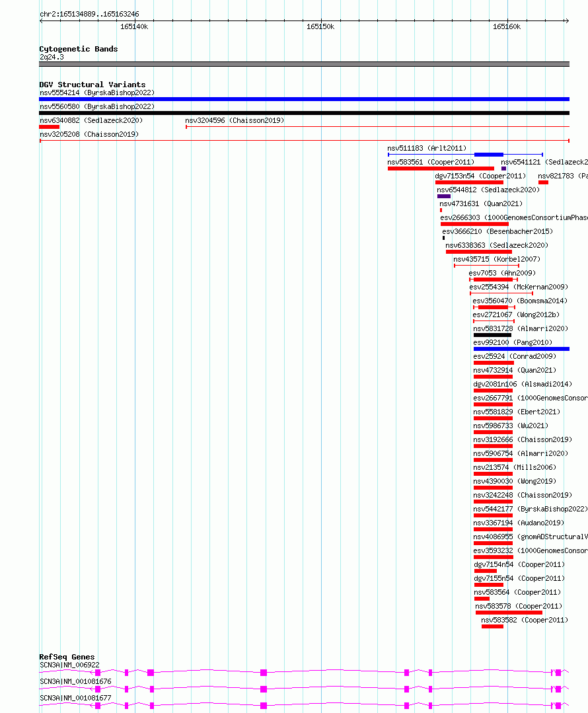This screenshot has width=588, height=713.
Task: Select nsv5581829 (Ebert2021) label
Action: coord(517,412)
